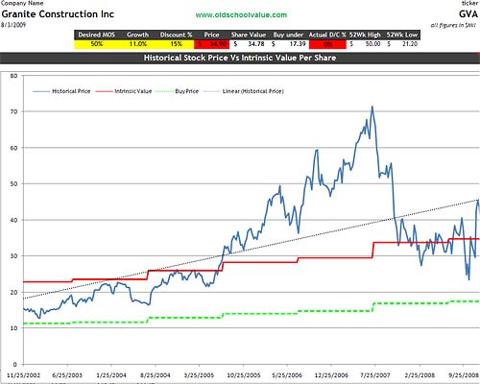This screenshot has width=480, height=384.
Task: Click the 8/1/2009 date cell
Action: 13,25
